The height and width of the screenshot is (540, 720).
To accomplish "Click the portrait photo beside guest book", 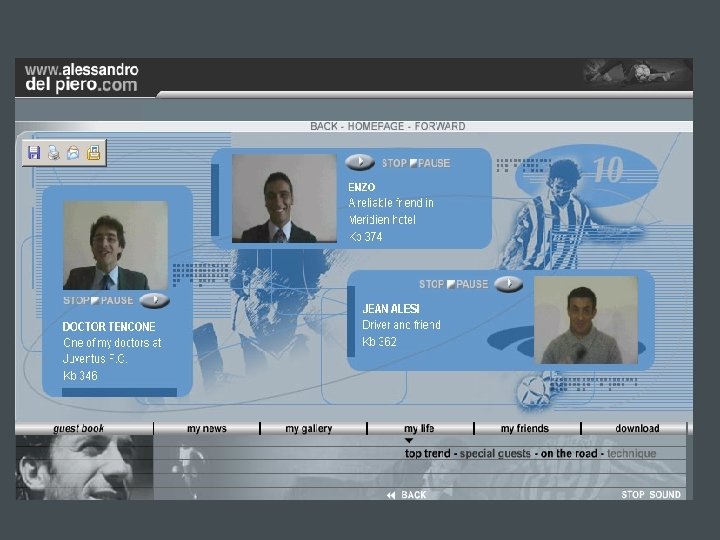I will coord(84,467).
